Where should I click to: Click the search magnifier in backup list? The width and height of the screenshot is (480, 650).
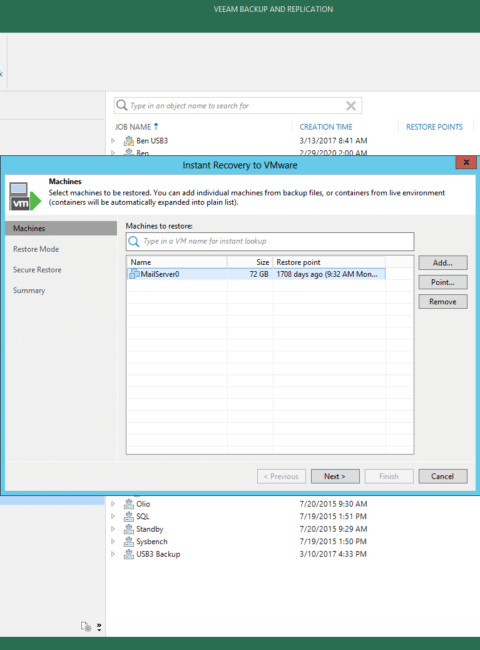[x=121, y=105]
